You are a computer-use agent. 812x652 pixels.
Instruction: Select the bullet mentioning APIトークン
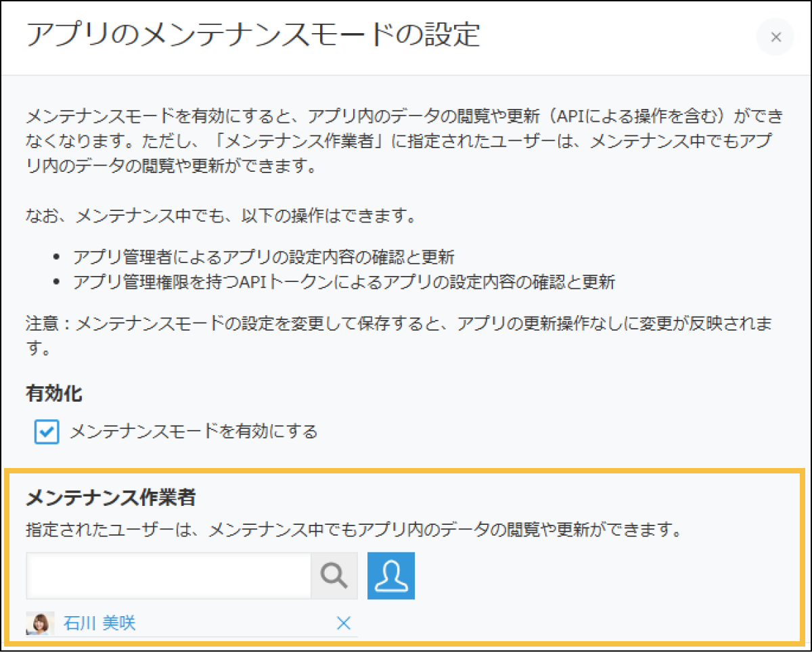click(x=344, y=282)
